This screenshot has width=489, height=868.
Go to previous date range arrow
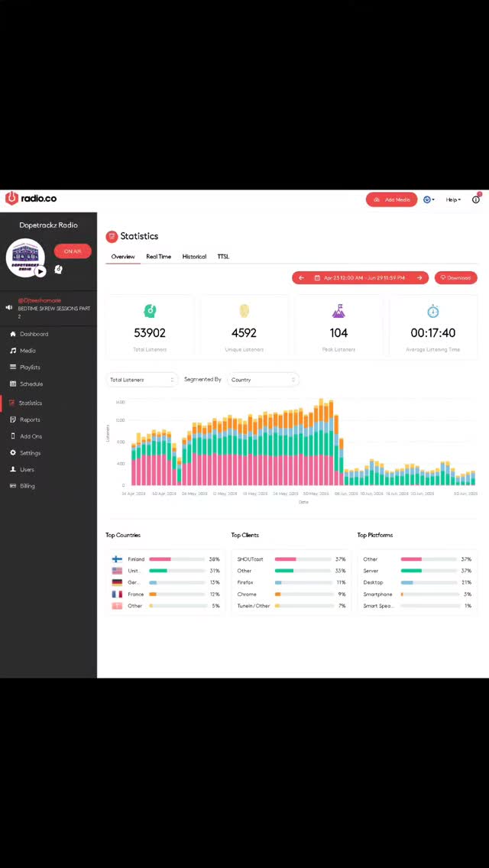pos(301,278)
